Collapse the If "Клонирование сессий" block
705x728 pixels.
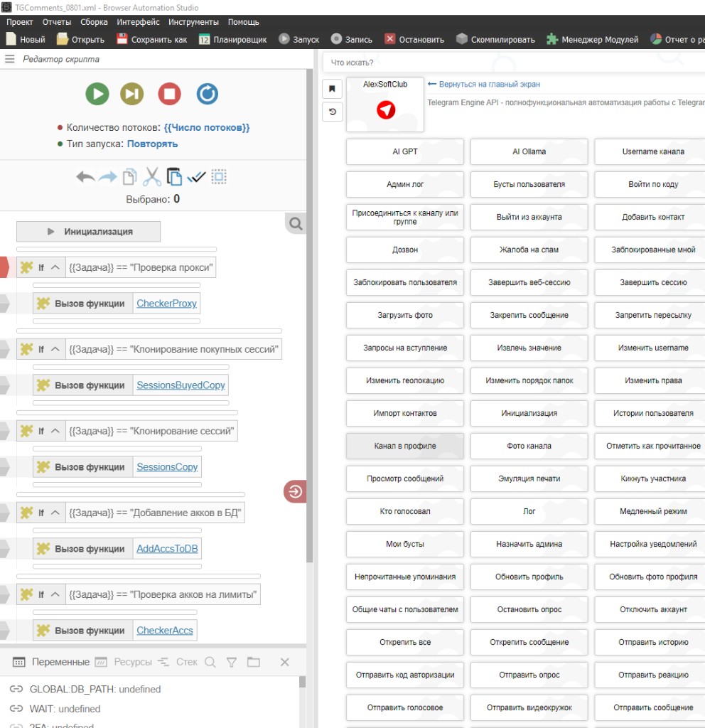coord(55,431)
